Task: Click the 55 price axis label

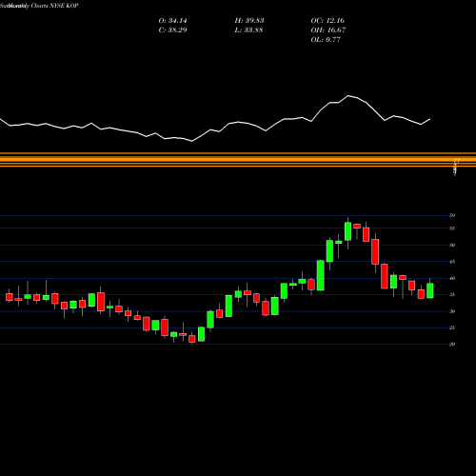Action: 452,228
